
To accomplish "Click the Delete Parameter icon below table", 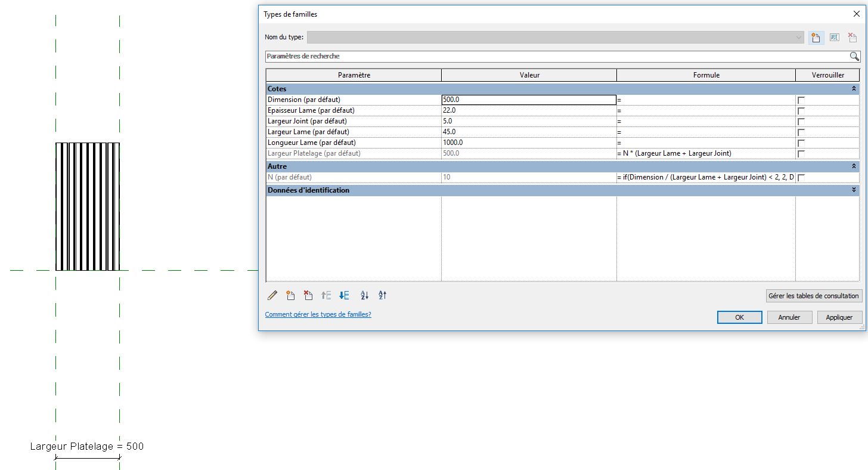I will click(308, 295).
